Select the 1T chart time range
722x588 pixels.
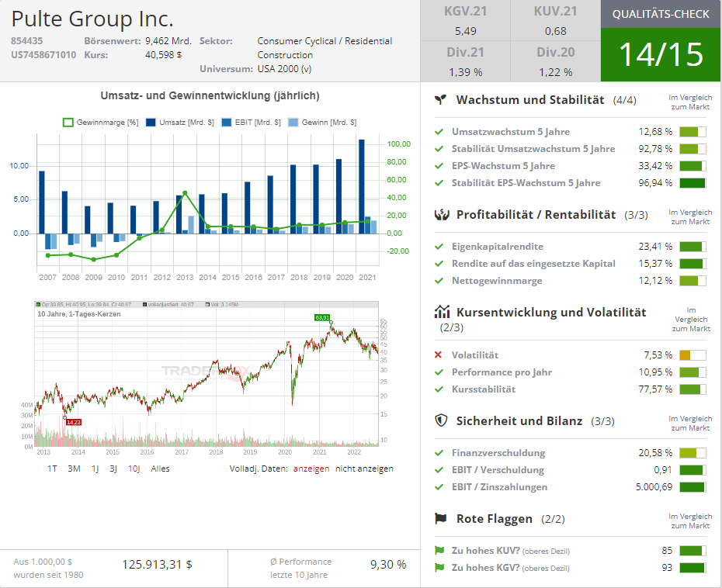click(52, 469)
